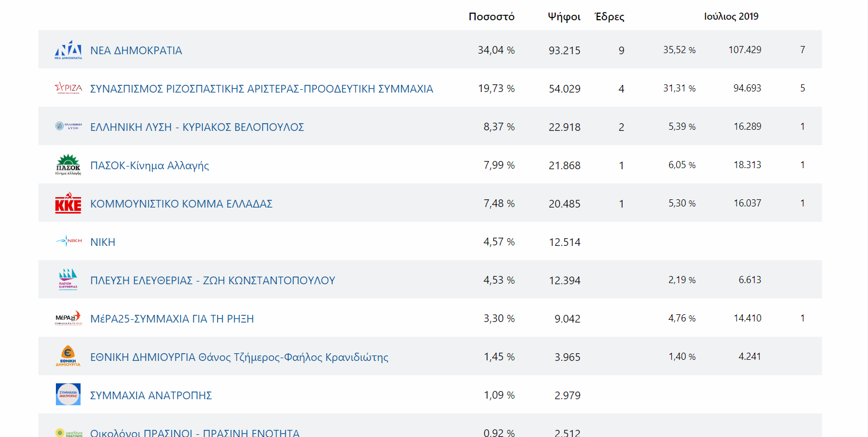Open ΜέΡΑ25-ΣΥΜΜΑΧΙΑ ΓΙΑ ΤΗ ΡΗΞΗ link

172,319
